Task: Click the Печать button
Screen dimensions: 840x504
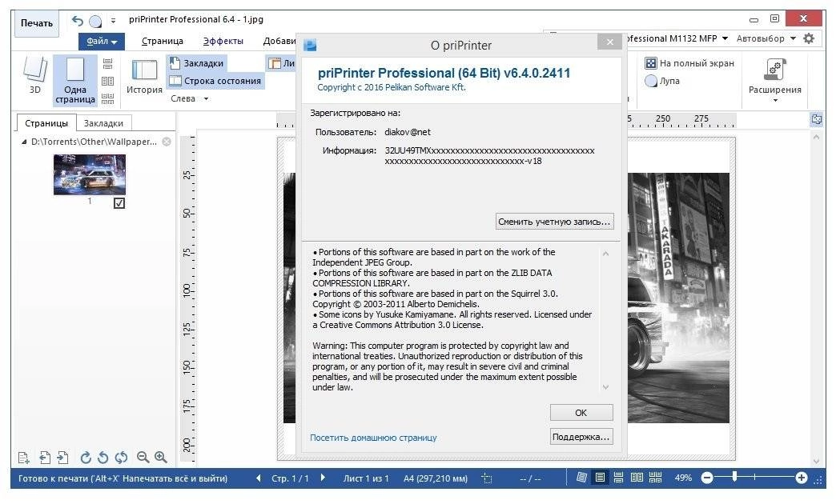Action: click(36, 23)
